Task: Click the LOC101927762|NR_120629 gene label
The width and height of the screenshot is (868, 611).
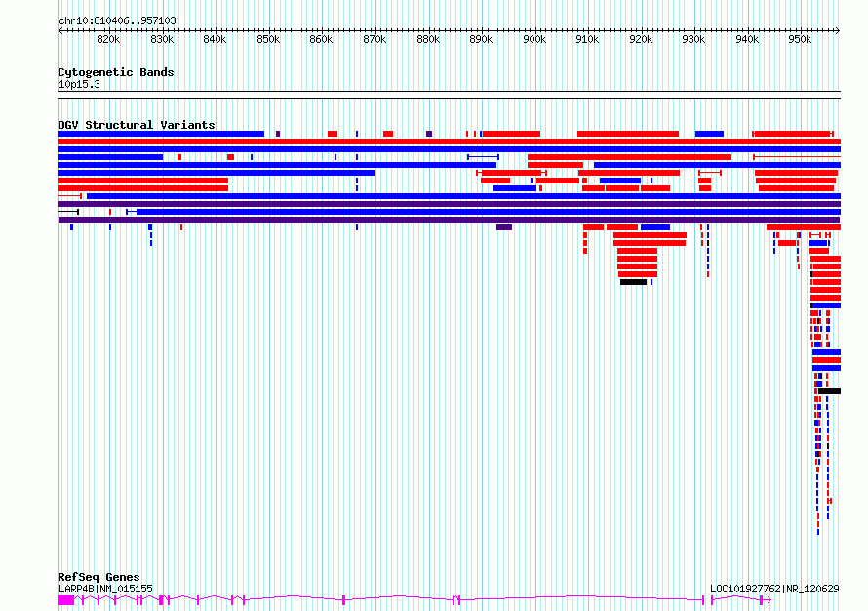Action: 774,589
